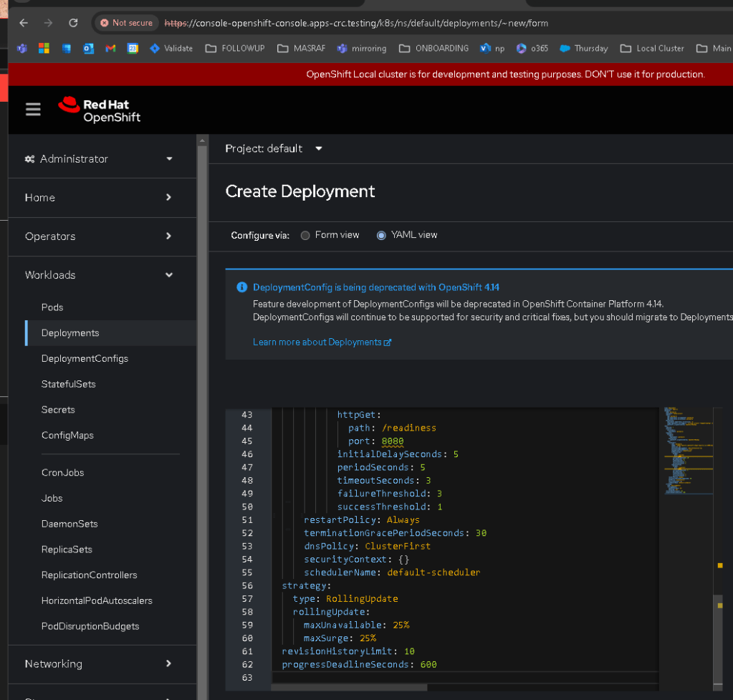Open DeploymentConfigs in the sidebar

click(85, 359)
